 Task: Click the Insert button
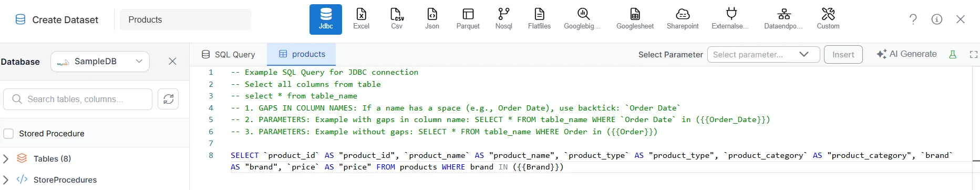point(843,55)
